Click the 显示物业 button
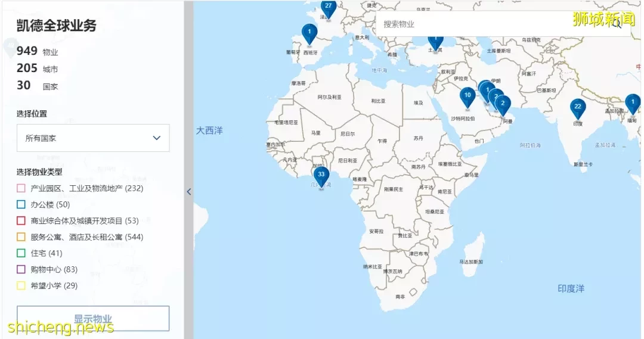Image resolution: width=644 pixels, height=339 pixels. click(x=93, y=319)
